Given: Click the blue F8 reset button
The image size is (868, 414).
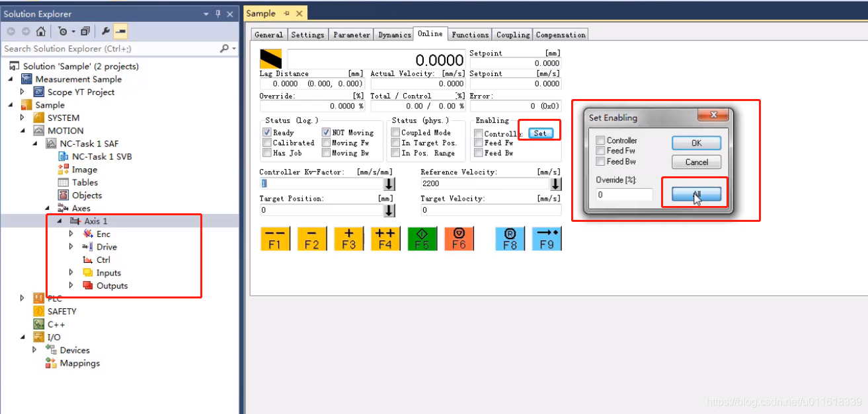Looking at the screenshot, I should 509,238.
